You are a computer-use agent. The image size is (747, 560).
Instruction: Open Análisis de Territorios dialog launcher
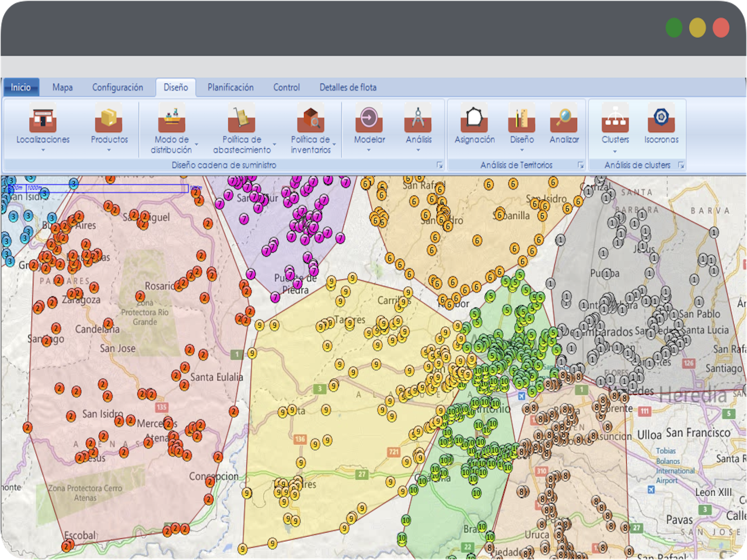point(581,166)
